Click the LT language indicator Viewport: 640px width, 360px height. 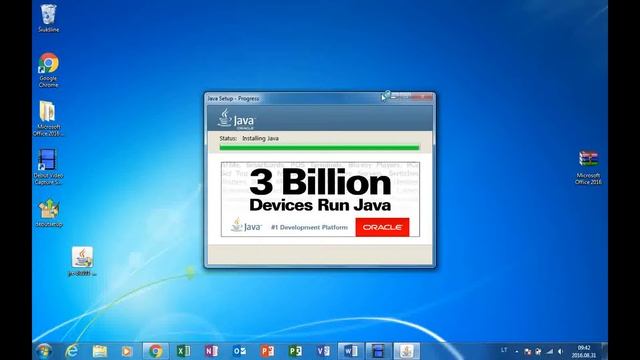504,350
